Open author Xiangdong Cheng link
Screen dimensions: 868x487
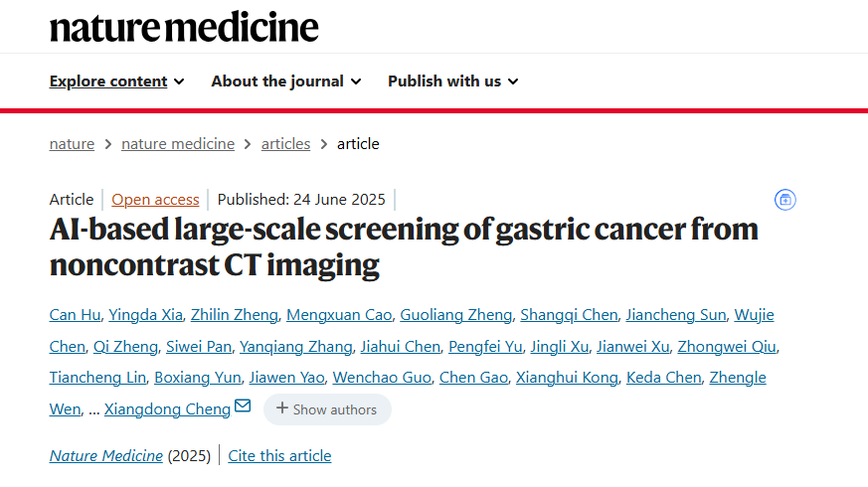(x=166, y=409)
